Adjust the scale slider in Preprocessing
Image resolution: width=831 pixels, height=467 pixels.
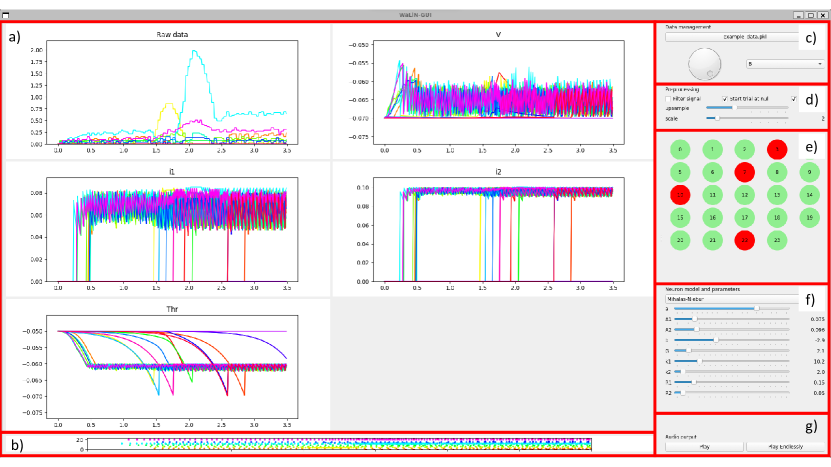point(747,118)
